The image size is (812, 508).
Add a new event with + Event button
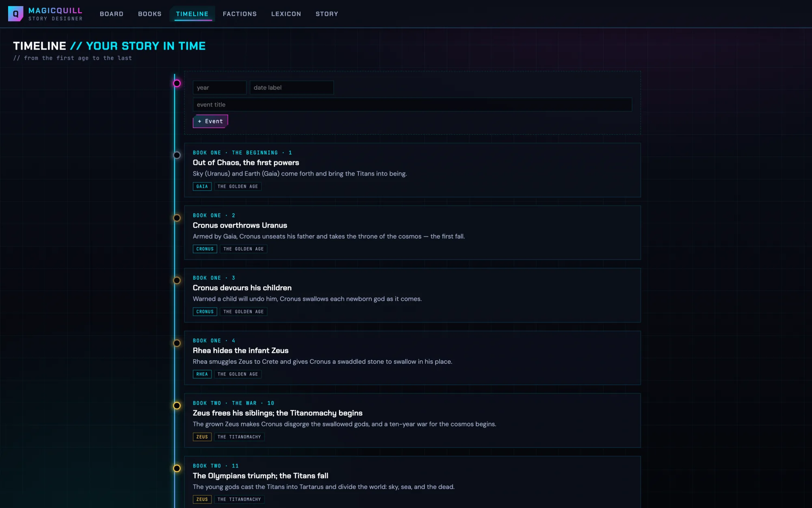coord(210,121)
